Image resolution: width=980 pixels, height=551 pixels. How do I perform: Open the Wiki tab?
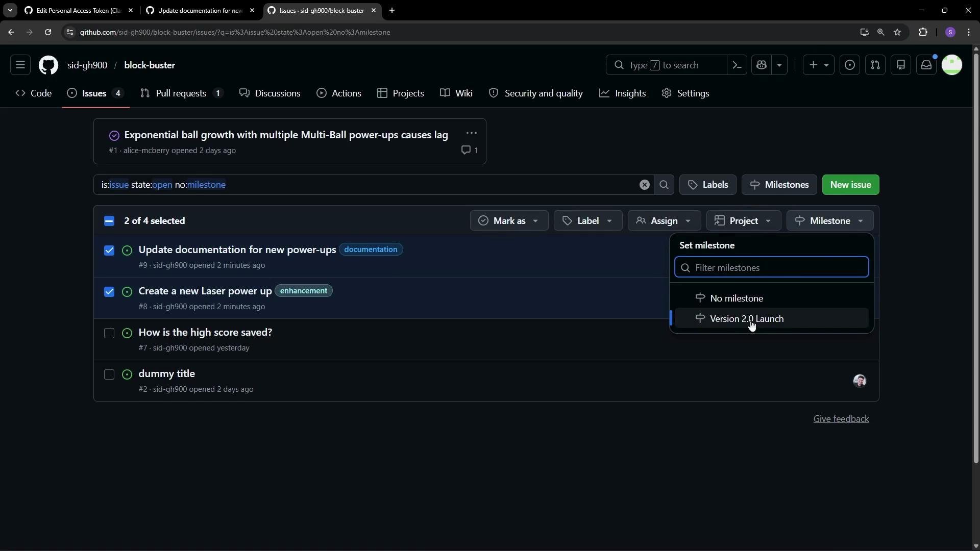pos(456,93)
